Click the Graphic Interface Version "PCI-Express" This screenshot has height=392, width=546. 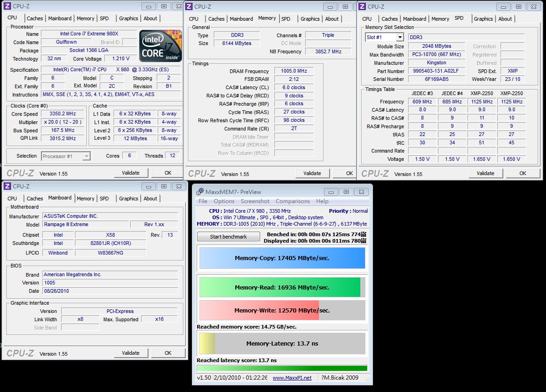click(x=120, y=311)
